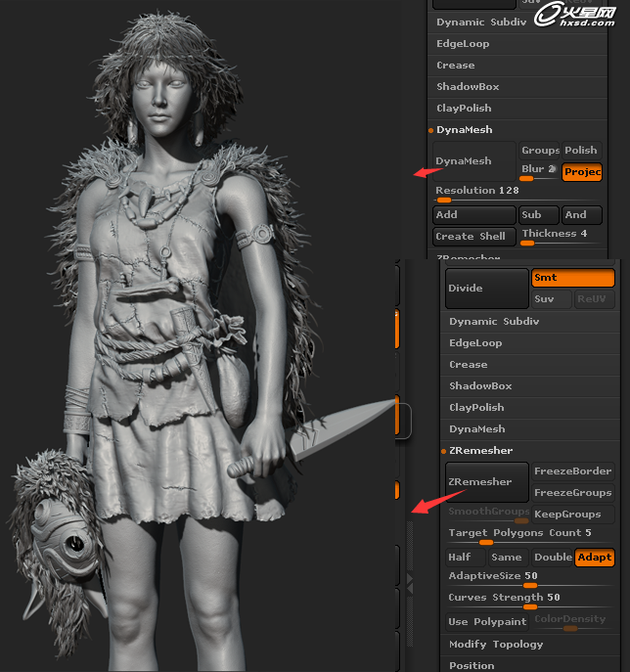630x672 pixels.
Task: Adjust the AdaptiveSize 50 slider
Action: click(x=530, y=578)
